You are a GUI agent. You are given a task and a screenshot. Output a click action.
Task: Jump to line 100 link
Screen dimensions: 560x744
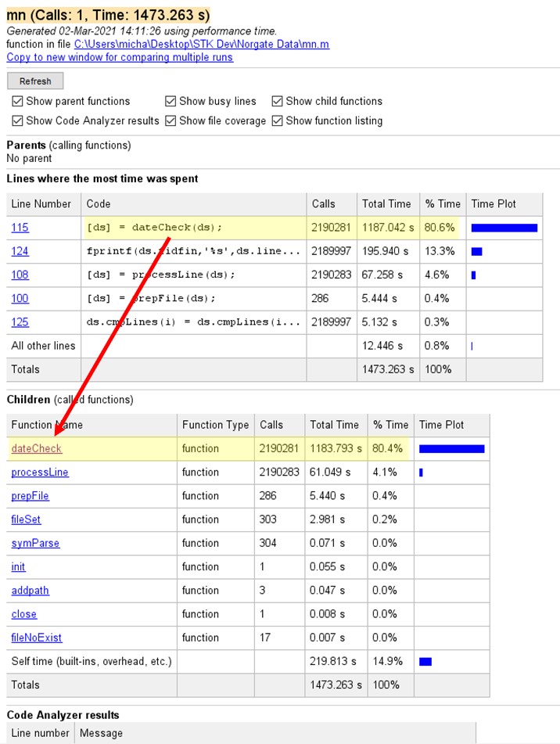pyautogui.click(x=20, y=298)
